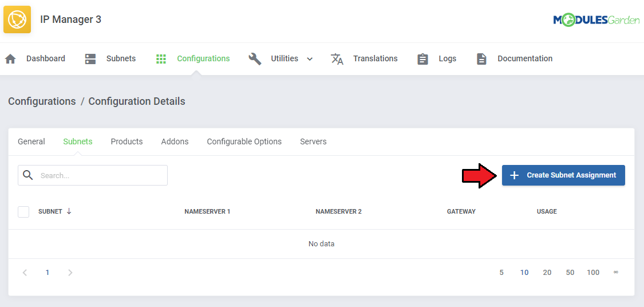Viewport: 644px width, 307px height.
Task: Open Logs menu item
Action: [x=447, y=59]
